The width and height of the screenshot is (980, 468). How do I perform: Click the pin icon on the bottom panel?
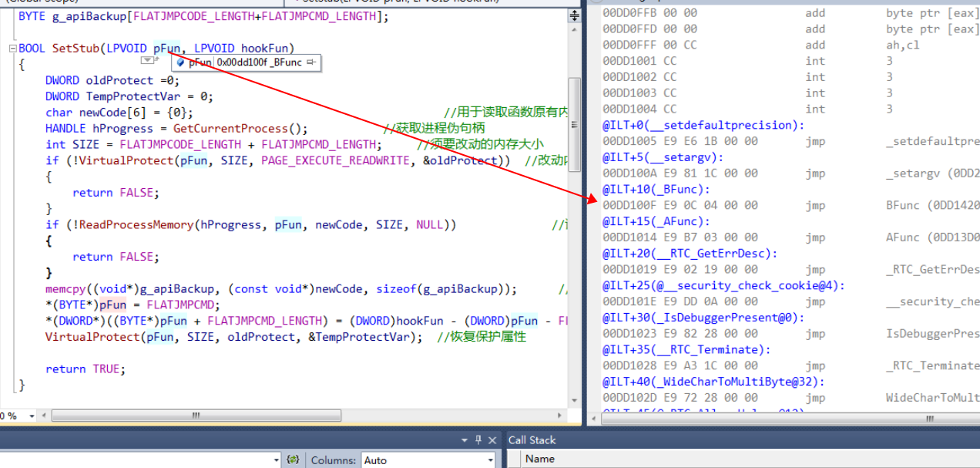pyautogui.click(x=478, y=440)
